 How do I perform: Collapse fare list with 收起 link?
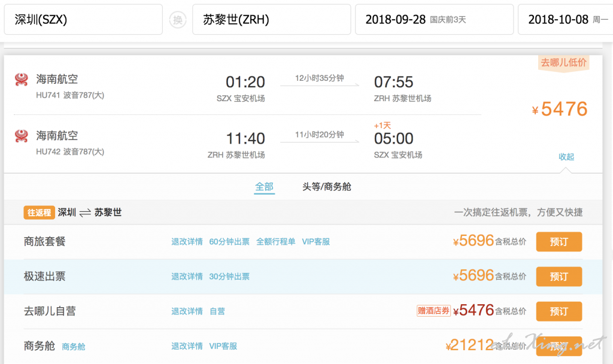pos(566,157)
